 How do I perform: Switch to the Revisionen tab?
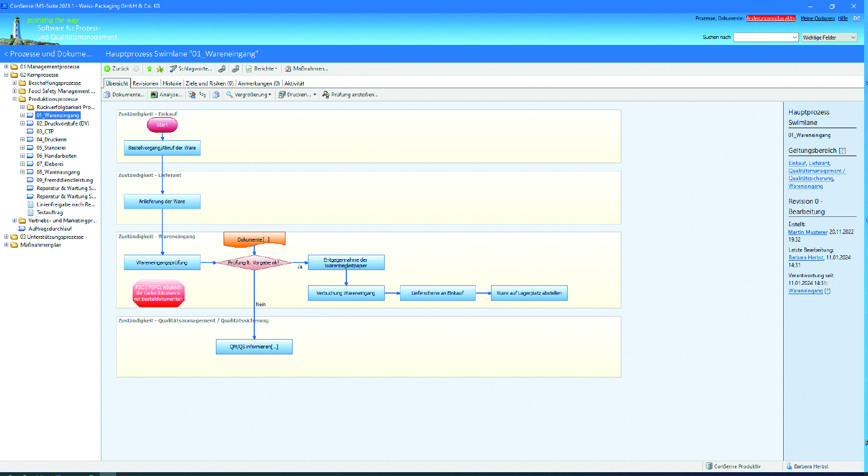tap(145, 83)
